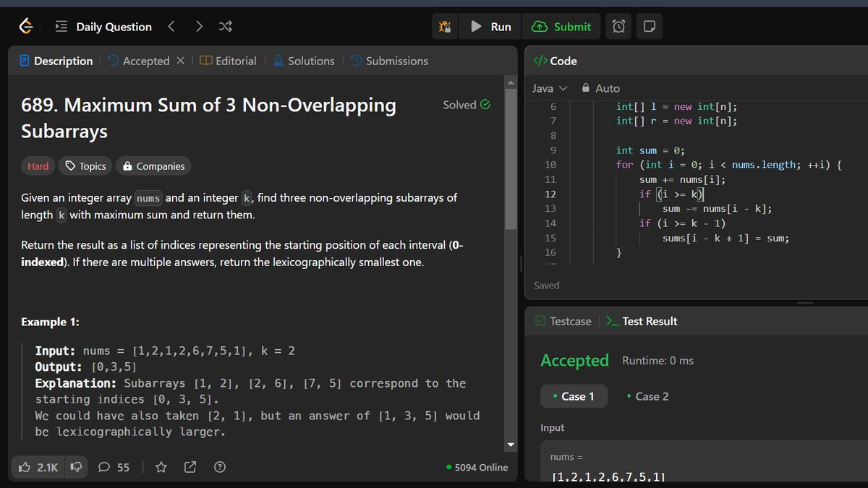Open the notes sticky icon
The height and width of the screenshot is (488, 868).
(649, 27)
